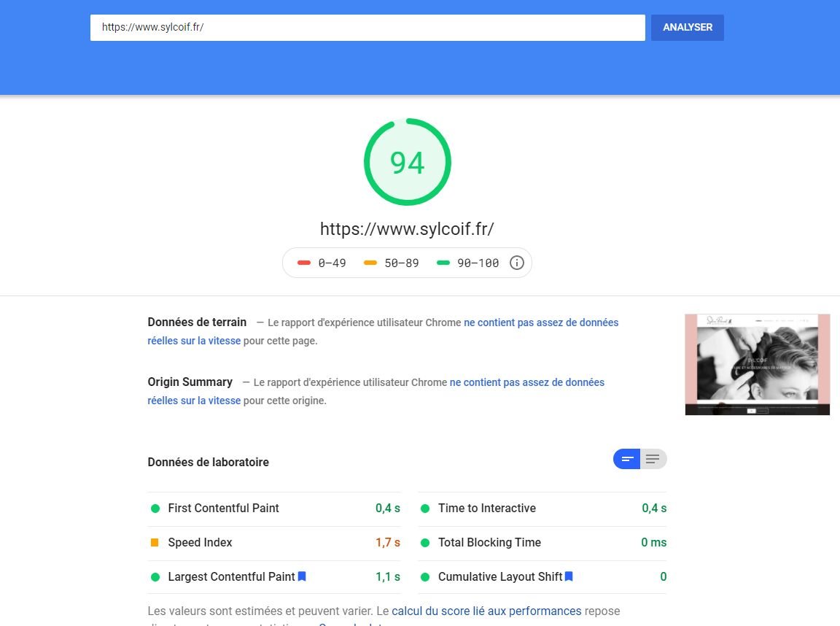Viewport: 840px width, 626px height.
Task: Click the green dot beside Cumulative Layout Shift
Action: [424, 576]
